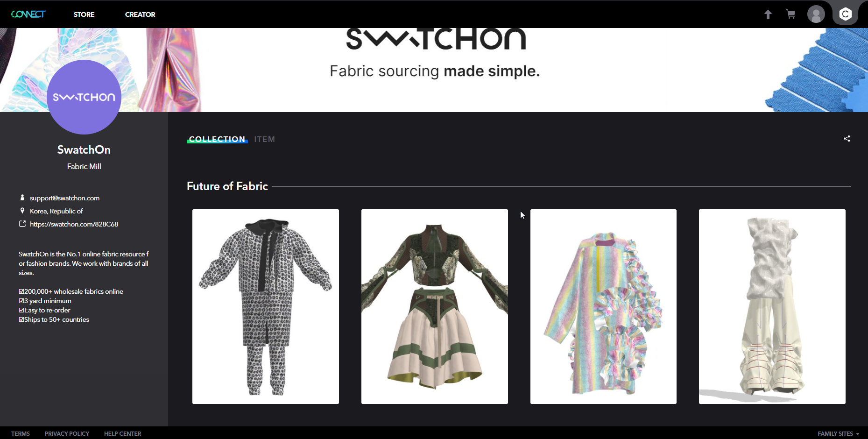The image size is (868, 439).
Task: Click the CLO hexagon logo icon
Action: click(x=846, y=14)
